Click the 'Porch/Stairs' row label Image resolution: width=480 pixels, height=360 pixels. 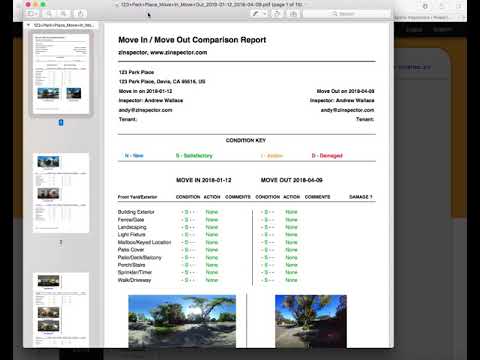tap(131, 265)
